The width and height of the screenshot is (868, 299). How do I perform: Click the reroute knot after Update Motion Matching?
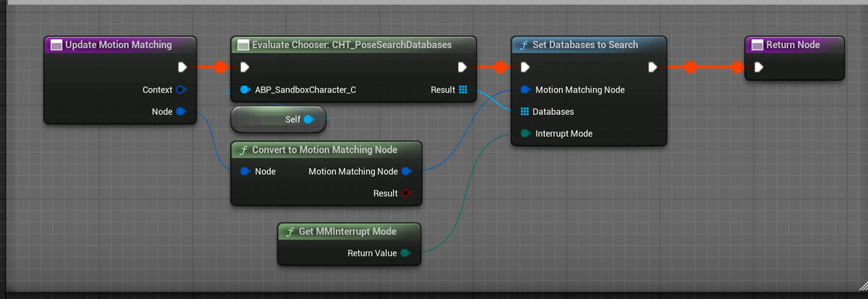tap(221, 68)
